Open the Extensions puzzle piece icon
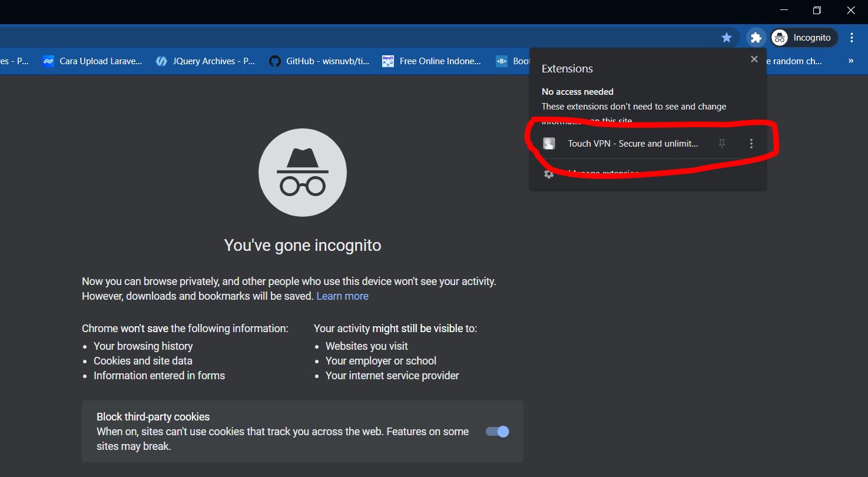The width and height of the screenshot is (868, 477). pos(756,37)
